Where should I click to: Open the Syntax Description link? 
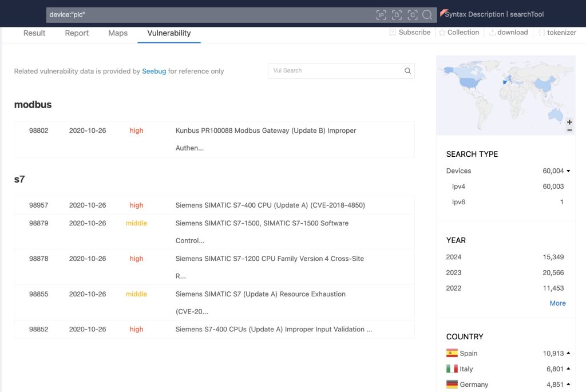pyautogui.click(x=474, y=14)
